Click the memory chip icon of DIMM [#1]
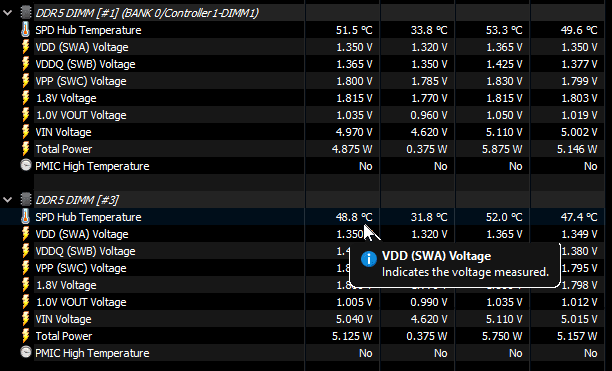The image size is (612, 371). (x=26, y=12)
